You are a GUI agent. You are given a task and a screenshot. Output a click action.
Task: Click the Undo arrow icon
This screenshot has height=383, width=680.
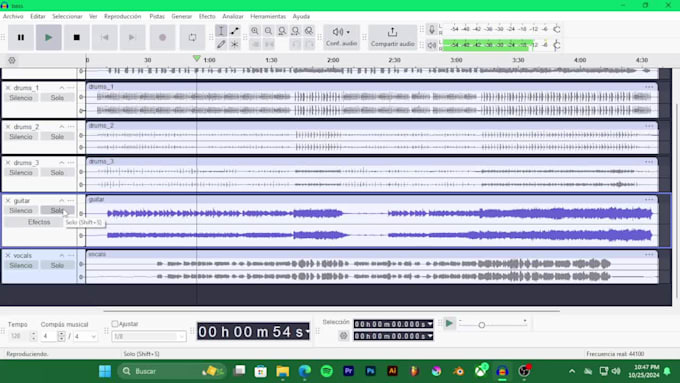click(x=296, y=44)
